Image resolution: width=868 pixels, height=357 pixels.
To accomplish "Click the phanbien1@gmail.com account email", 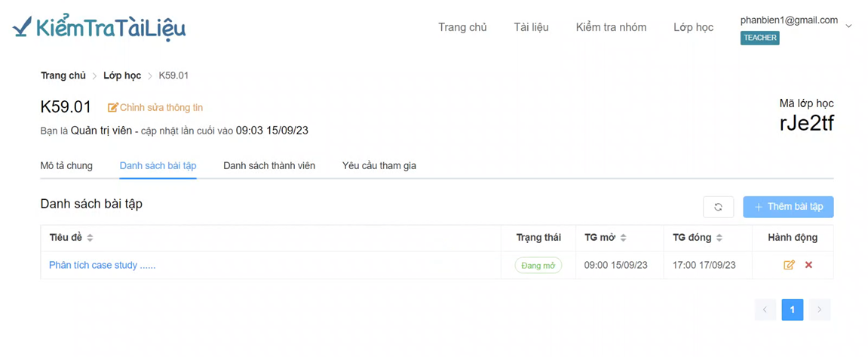I will [789, 20].
